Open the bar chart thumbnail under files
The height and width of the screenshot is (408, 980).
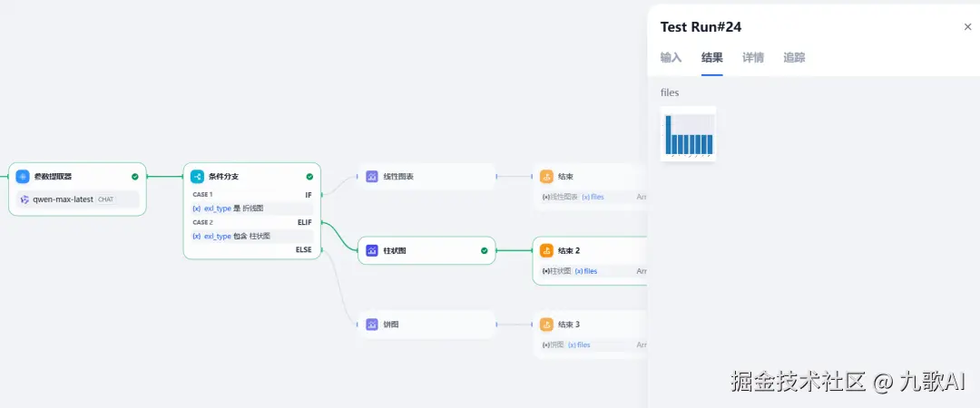pyautogui.click(x=689, y=133)
